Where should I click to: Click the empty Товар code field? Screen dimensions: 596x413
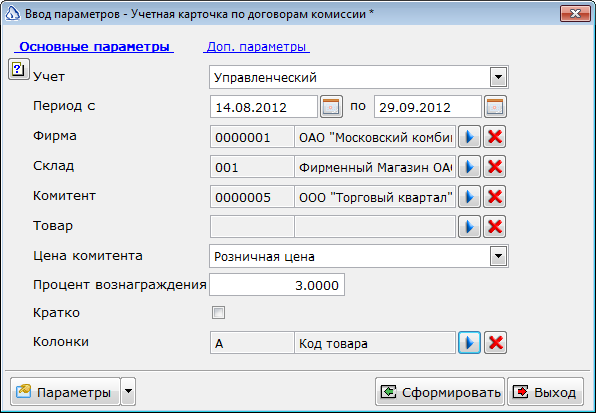pyautogui.click(x=252, y=227)
